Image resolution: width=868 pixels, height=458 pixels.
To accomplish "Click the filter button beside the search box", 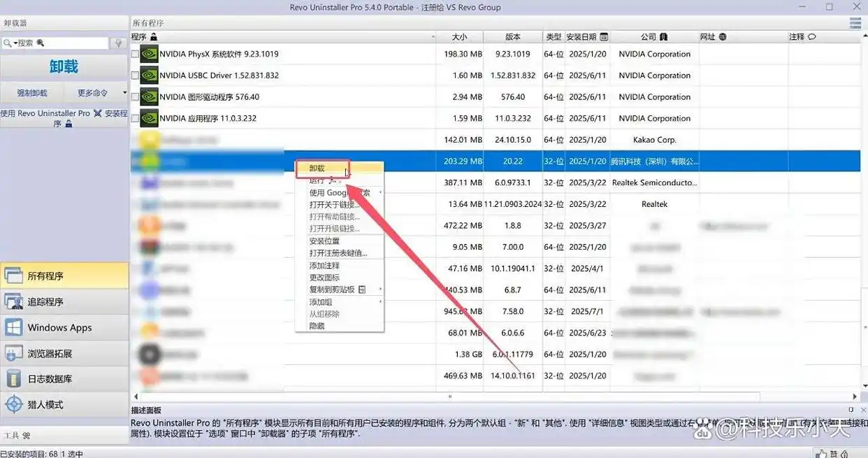I will pyautogui.click(x=119, y=43).
